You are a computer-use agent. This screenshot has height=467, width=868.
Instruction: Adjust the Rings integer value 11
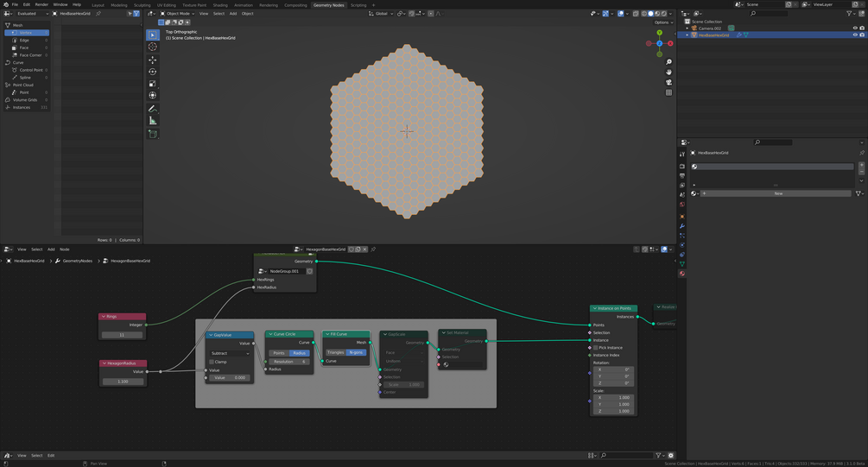(x=122, y=335)
